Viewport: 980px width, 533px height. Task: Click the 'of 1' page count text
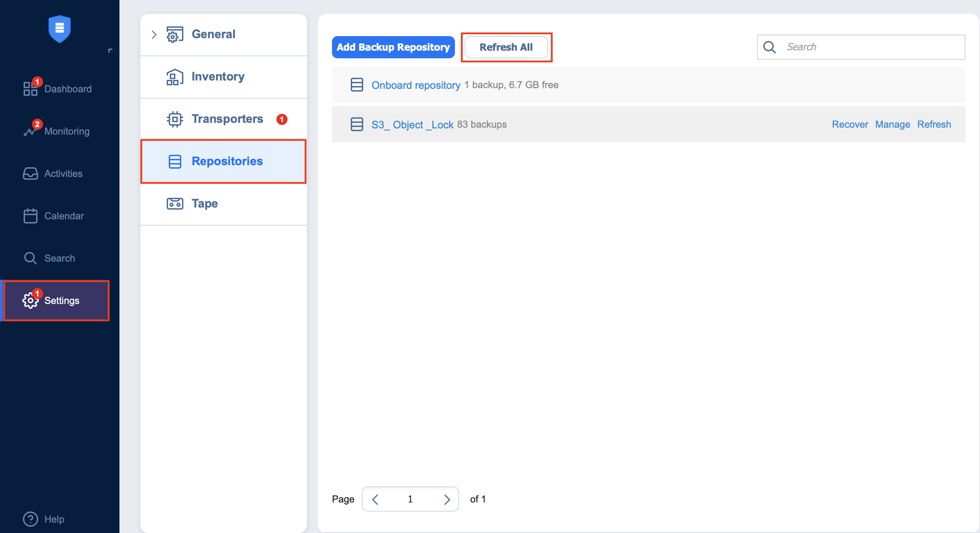pyautogui.click(x=478, y=499)
